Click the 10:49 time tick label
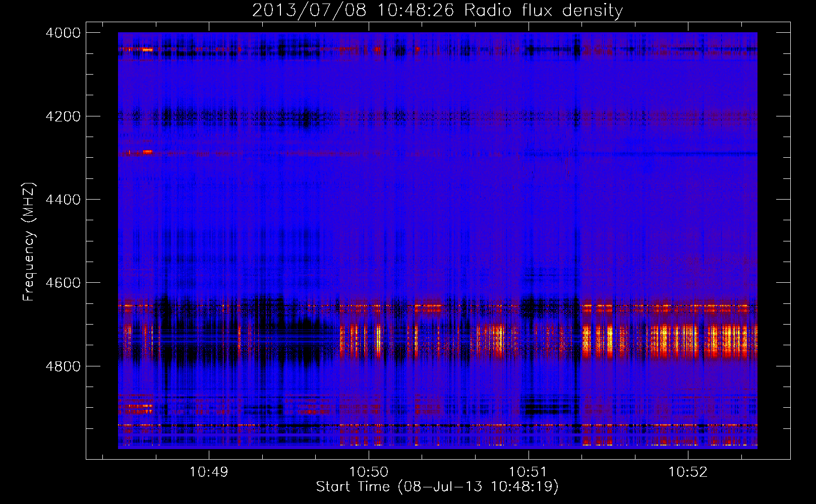 [209, 472]
